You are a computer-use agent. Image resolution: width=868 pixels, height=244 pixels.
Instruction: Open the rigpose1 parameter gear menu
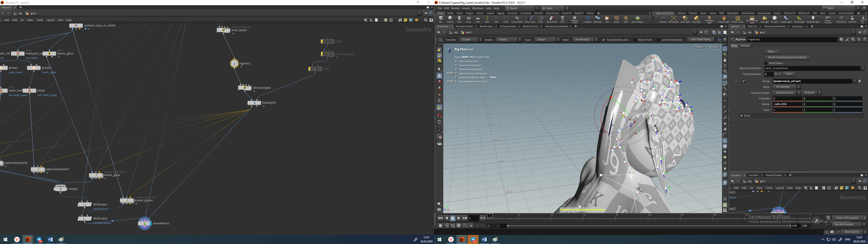click(841, 40)
